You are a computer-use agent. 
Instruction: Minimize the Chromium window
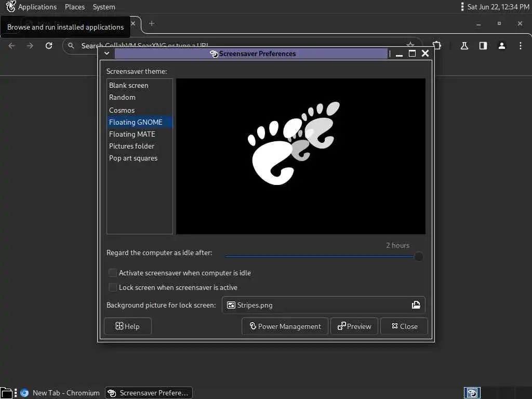click(x=478, y=24)
